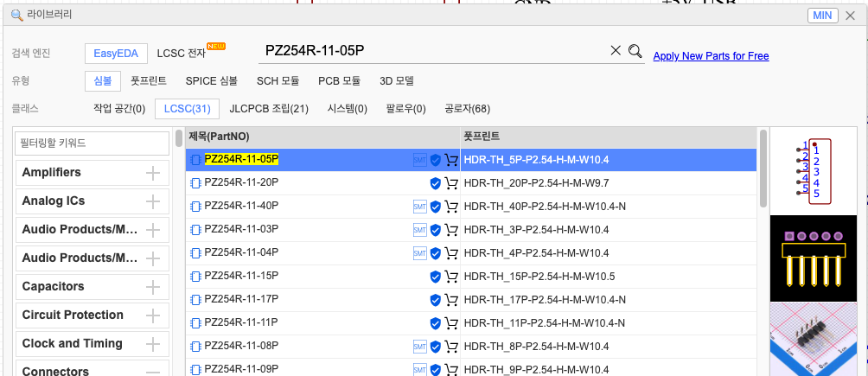The width and height of the screenshot is (868, 376).
Task: Click the results list vertical scrollbar
Action: (x=763, y=168)
